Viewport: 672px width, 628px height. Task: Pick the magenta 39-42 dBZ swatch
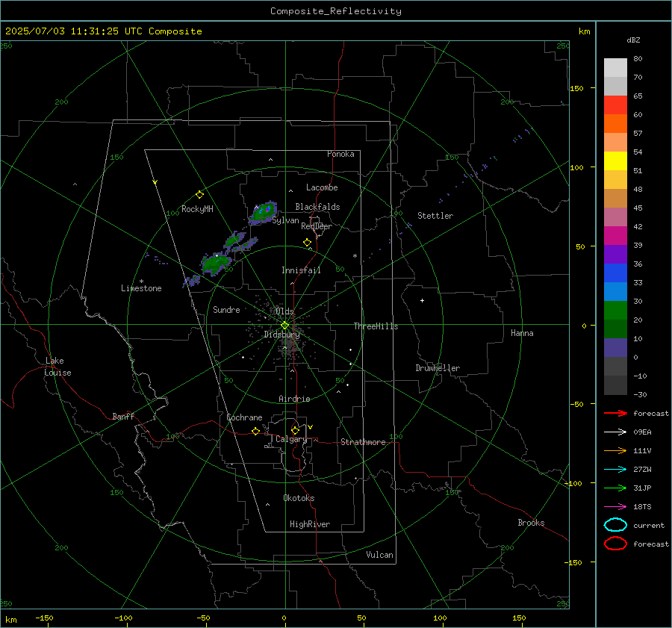coord(615,236)
